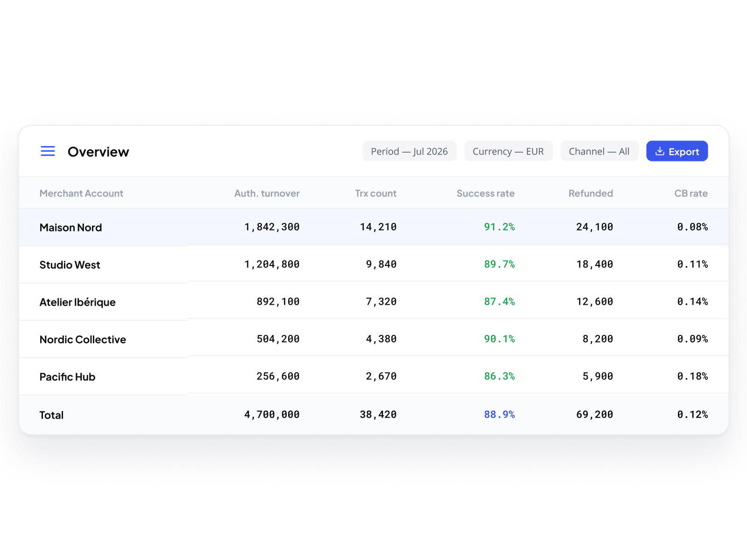747x560 pixels.
Task: Click Maison Nord turnover 1,842,300
Action: (x=272, y=227)
